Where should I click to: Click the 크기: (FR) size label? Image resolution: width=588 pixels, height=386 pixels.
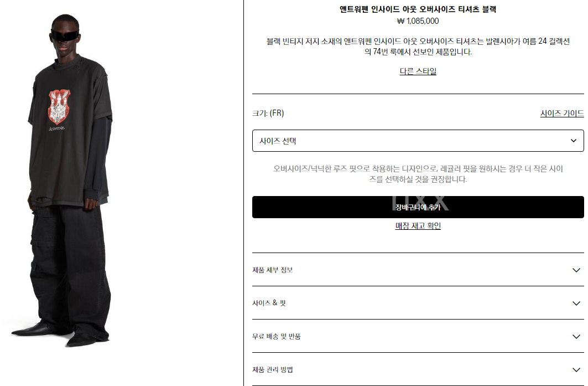click(x=268, y=113)
